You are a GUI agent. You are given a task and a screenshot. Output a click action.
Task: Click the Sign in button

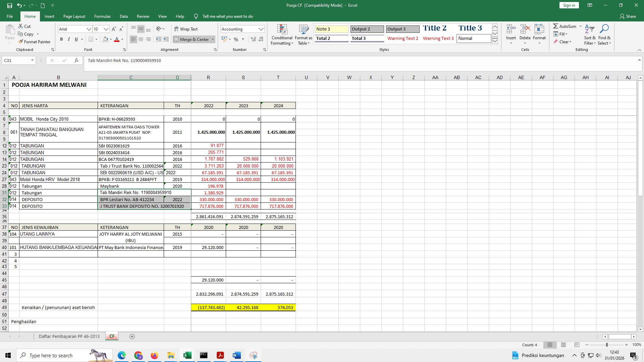(569, 5)
